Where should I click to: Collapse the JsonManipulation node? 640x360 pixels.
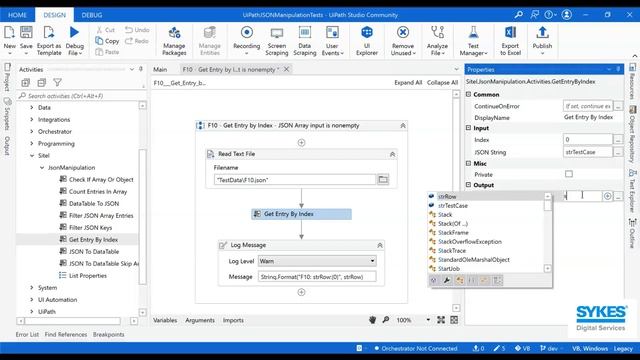pyautogui.click(x=42, y=167)
